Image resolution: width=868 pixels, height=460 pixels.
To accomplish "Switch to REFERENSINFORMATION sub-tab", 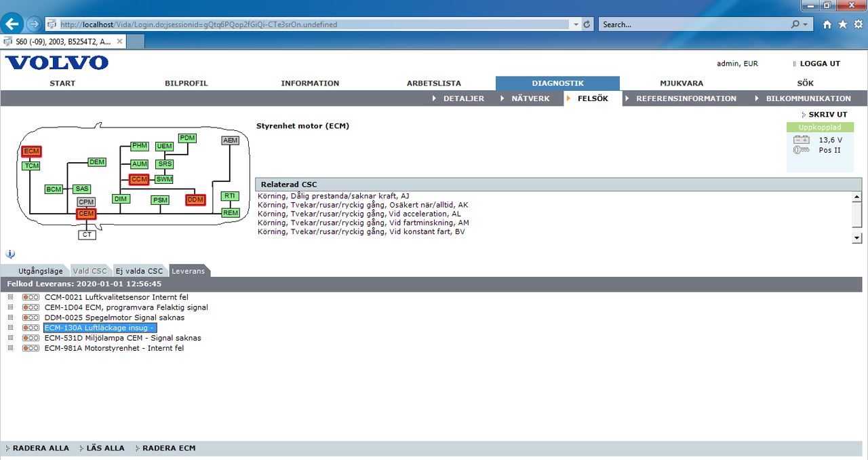I will (x=686, y=98).
